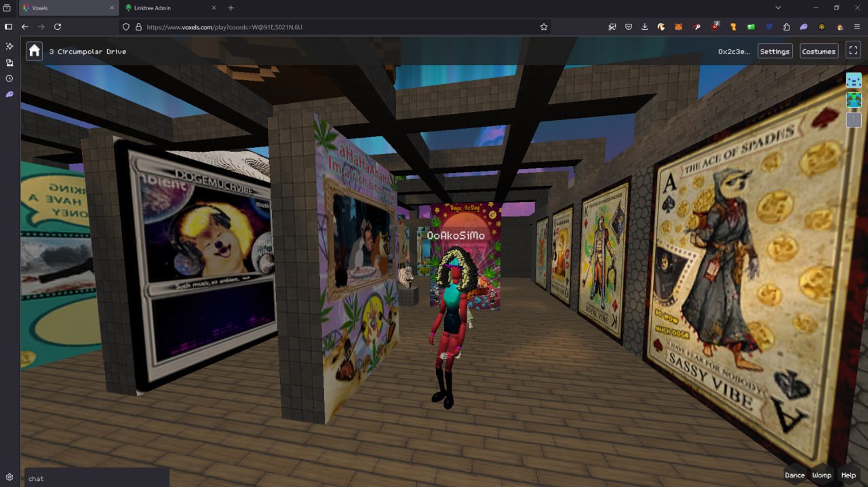Open the yellow cube extension icon
Screen dimensions: 868x487
pyautogui.click(x=822, y=27)
